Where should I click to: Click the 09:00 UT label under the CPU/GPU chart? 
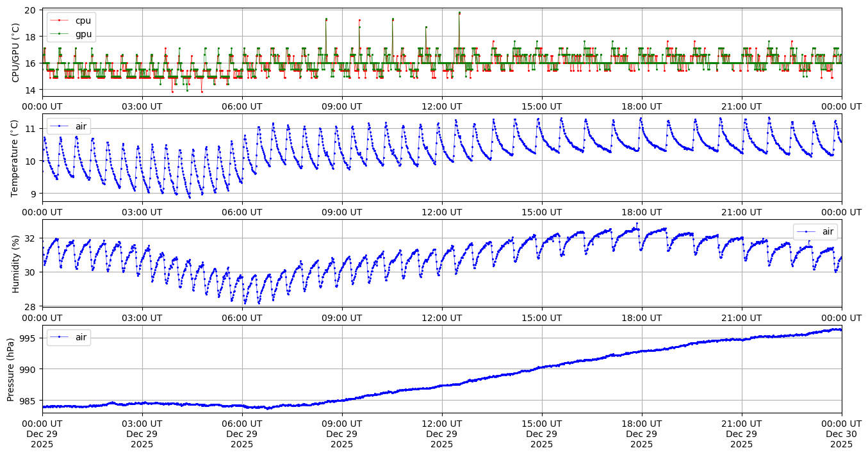pos(342,106)
